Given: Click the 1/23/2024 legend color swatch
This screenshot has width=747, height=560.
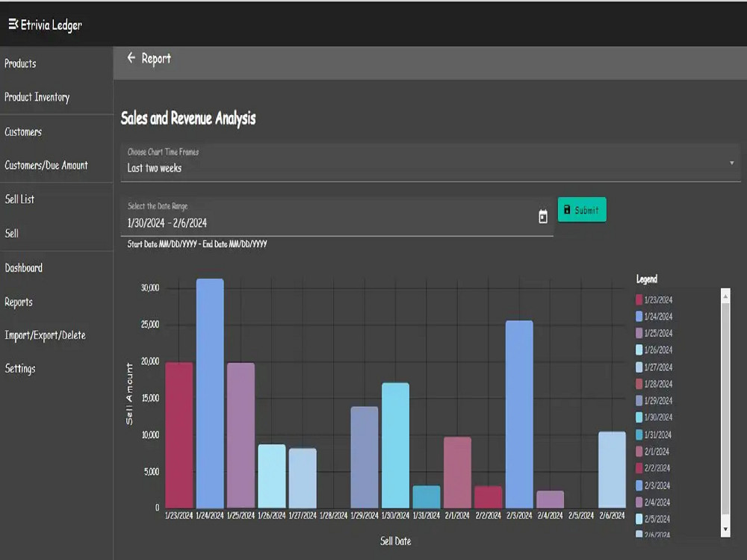Looking at the screenshot, I should tap(639, 299).
